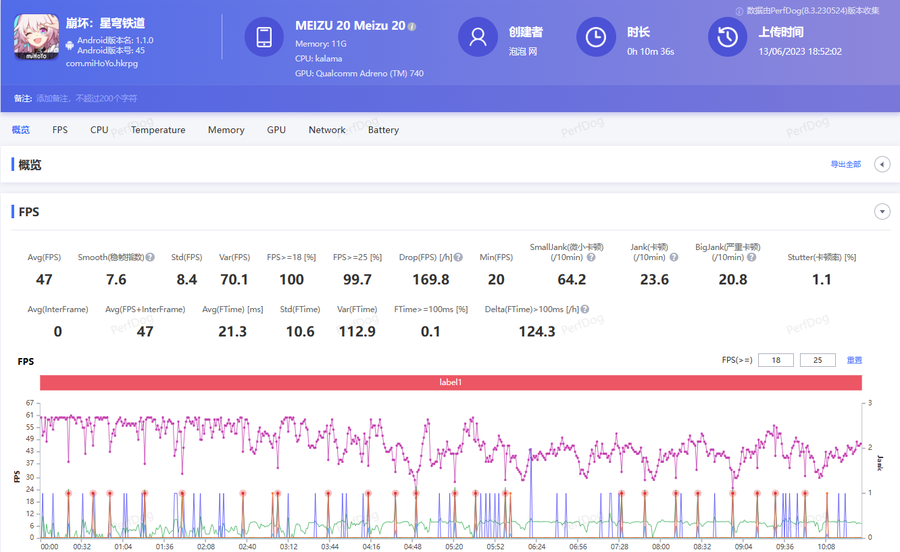Click the remarks note input field
Screen dimensions: 900x552
pos(87,98)
